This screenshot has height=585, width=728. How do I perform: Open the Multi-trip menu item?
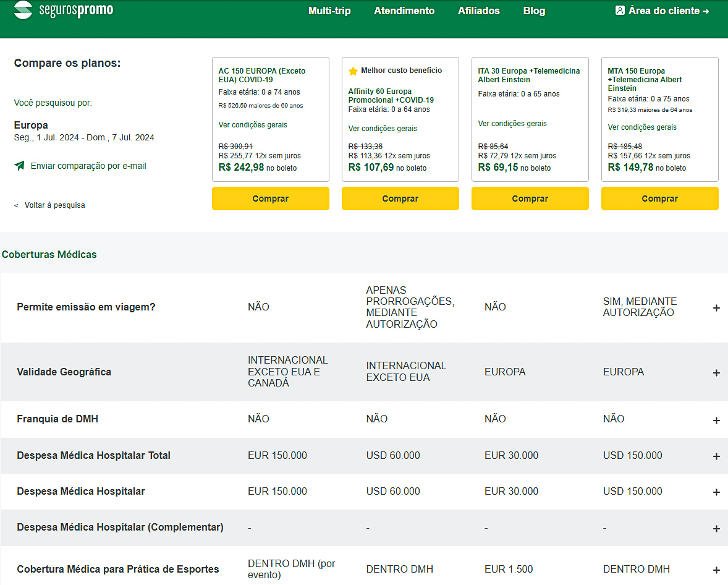click(329, 11)
